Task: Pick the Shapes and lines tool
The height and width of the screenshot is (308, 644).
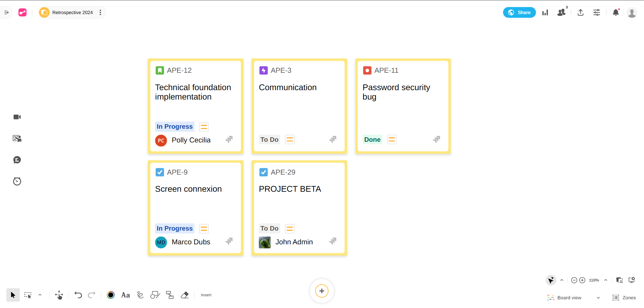Action: point(155,295)
